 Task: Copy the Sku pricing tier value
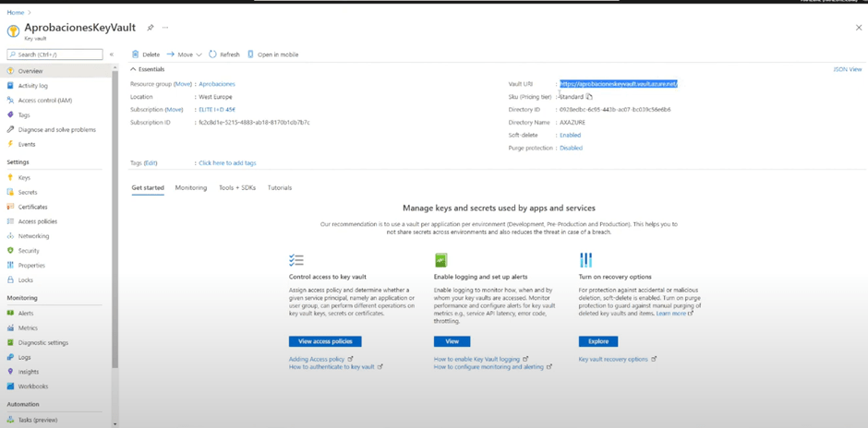coord(589,97)
